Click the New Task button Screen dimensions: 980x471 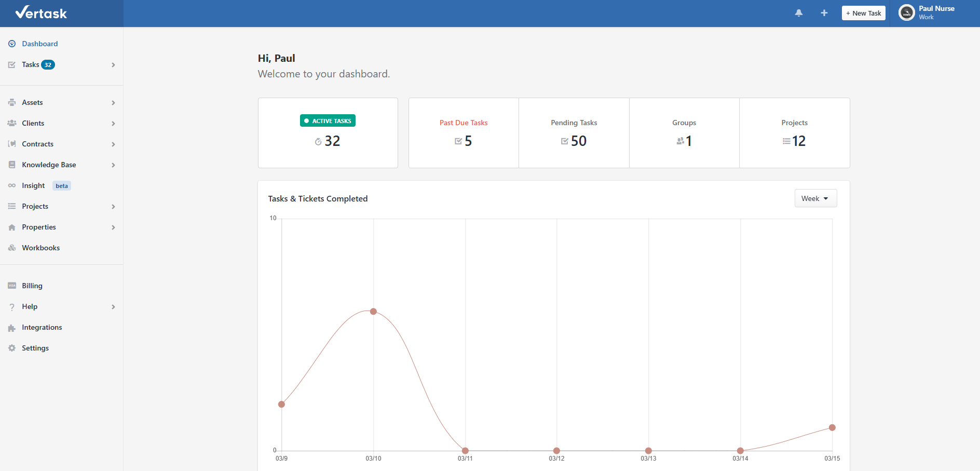pos(863,12)
